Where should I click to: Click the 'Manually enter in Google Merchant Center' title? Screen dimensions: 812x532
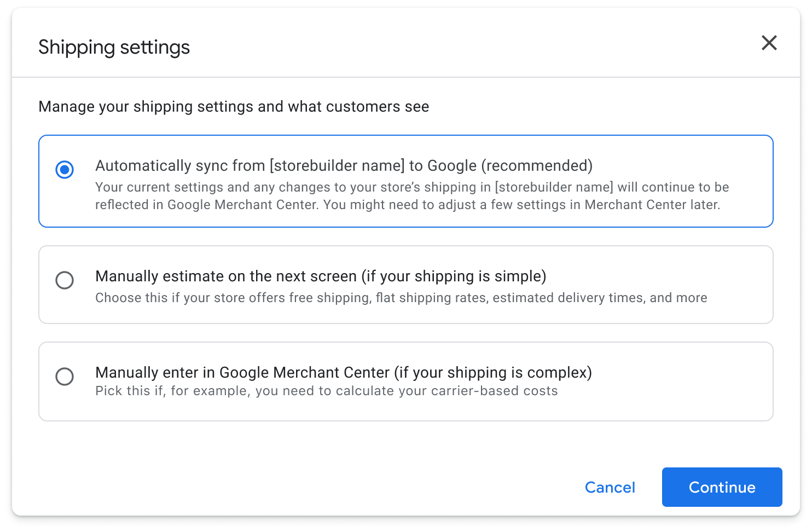tap(242, 373)
